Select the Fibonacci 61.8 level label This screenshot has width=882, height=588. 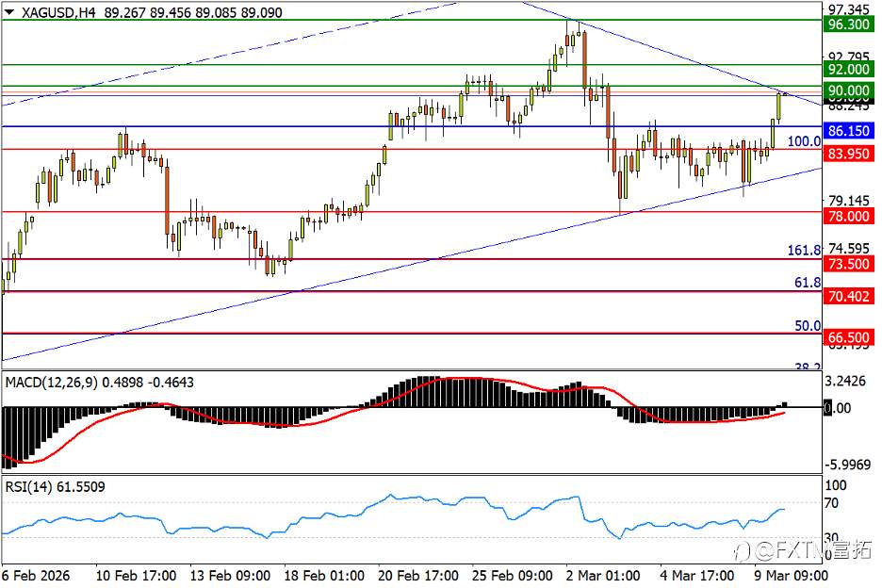808,283
